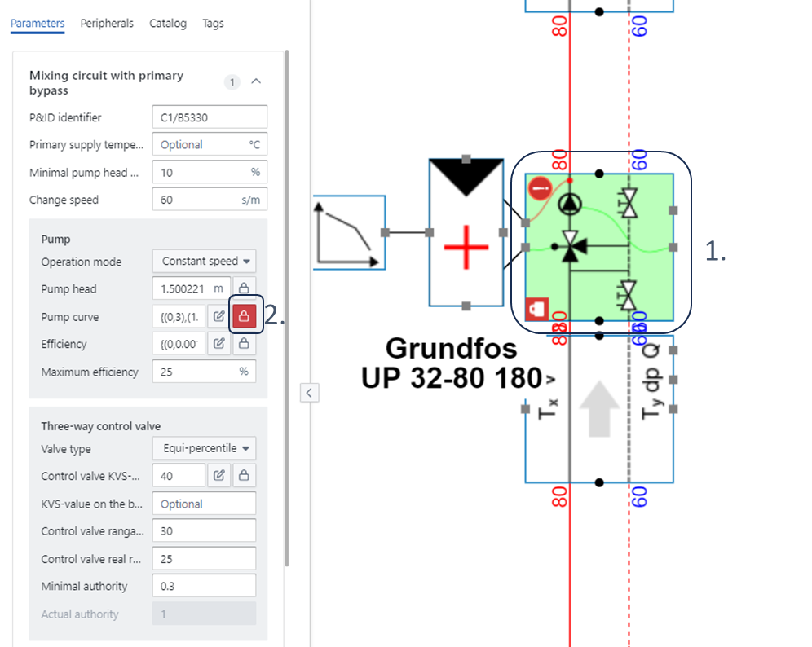The image size is (812, 647).
Task: Edit the Pump curve values
Action: click(x=218, y=316)
